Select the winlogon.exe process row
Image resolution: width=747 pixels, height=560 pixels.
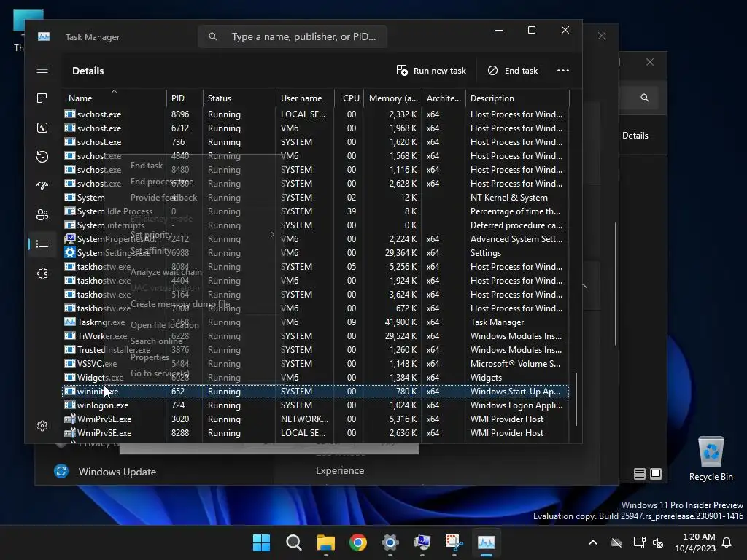tap(315, 405)
